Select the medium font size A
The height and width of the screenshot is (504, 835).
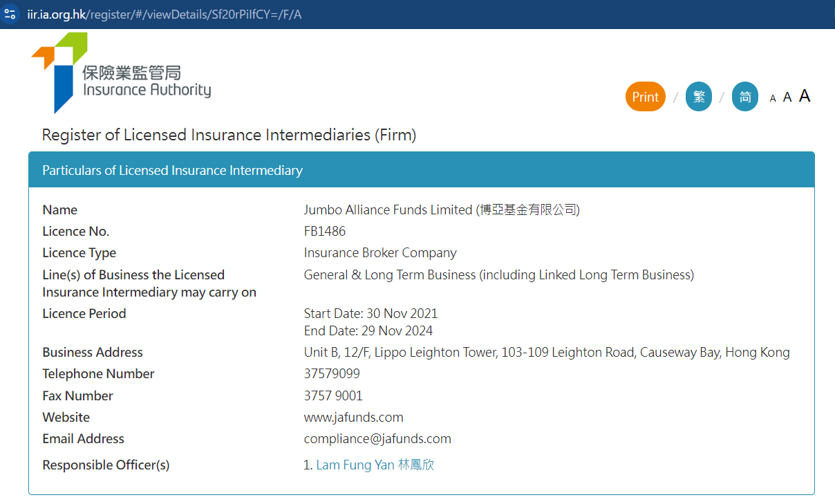787,97
